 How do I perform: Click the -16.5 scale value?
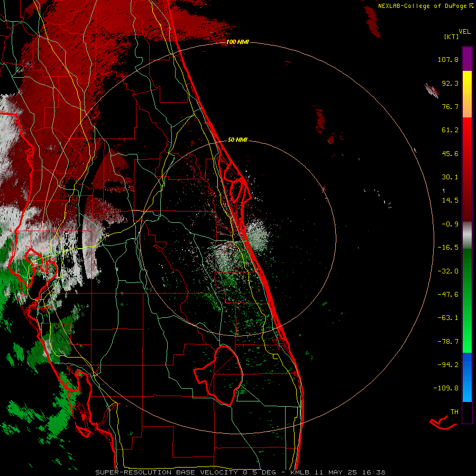(x=448, y=248)
